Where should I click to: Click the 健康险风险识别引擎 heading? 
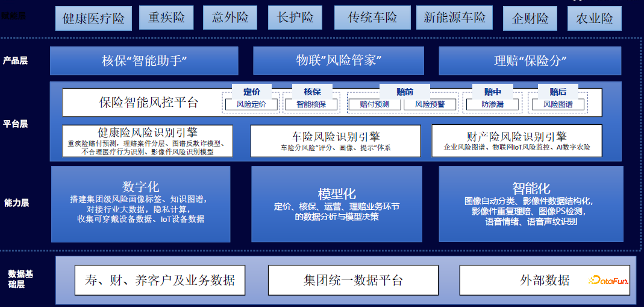coord(148,132)
